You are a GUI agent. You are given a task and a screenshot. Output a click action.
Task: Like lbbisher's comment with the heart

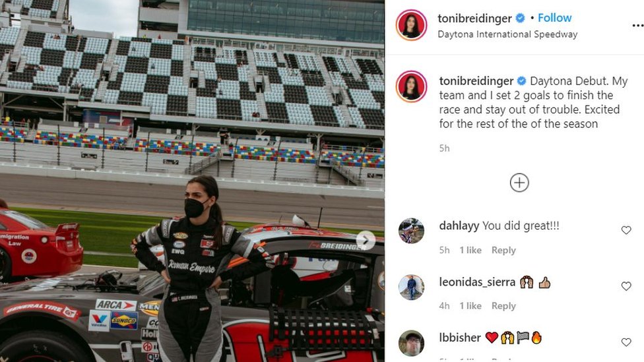pos(626,342)
